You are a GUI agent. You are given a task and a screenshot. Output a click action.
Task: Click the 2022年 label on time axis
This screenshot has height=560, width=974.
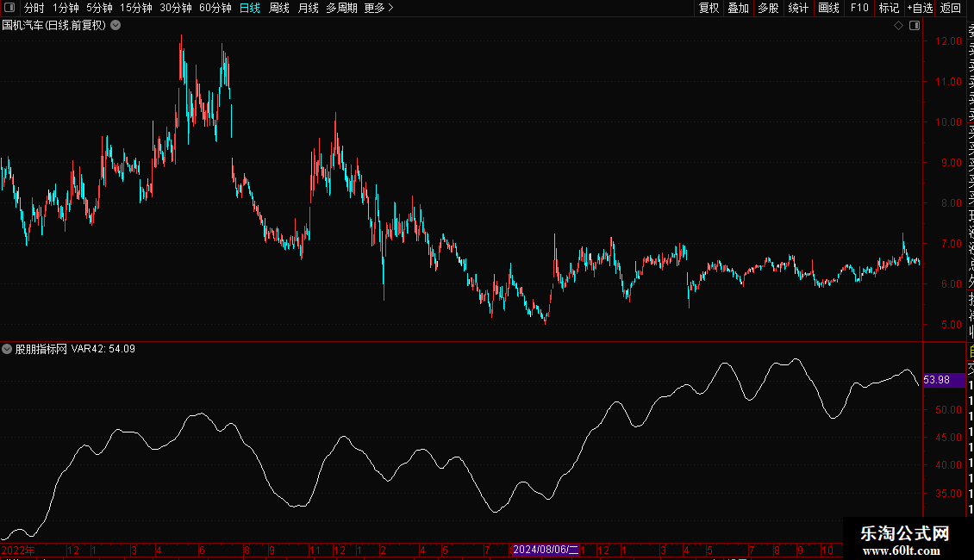pos(18,550)
